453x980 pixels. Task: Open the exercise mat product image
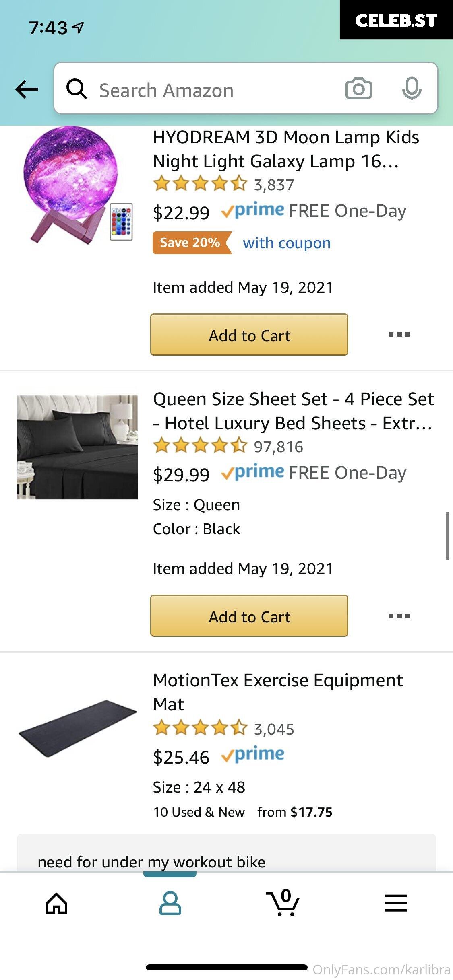[x=77, y=729]
